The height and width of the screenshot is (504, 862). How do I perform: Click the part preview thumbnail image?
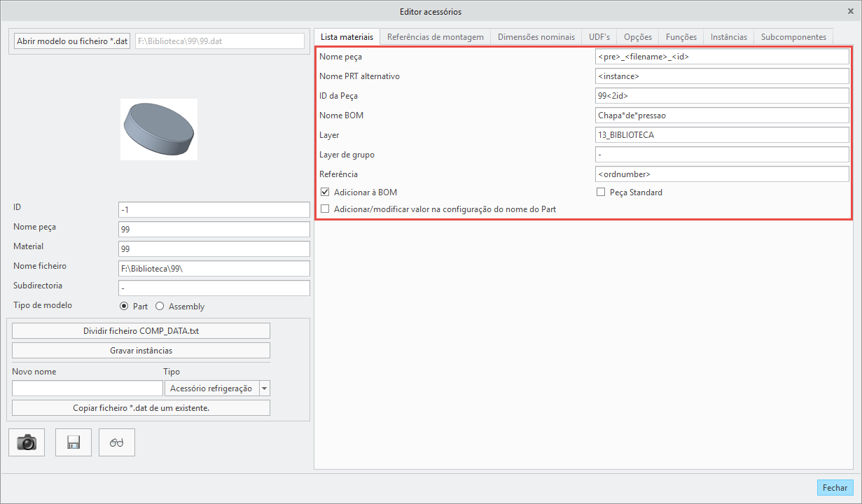click(x=159, y=129)
